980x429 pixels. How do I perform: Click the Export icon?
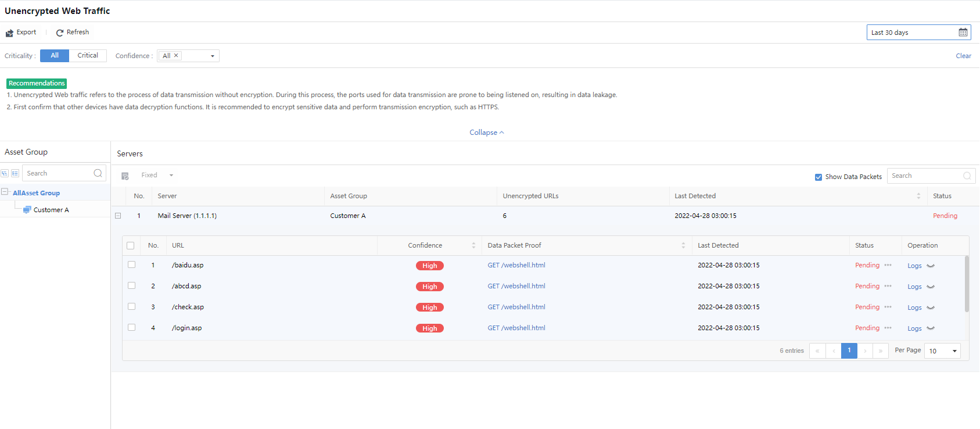click(x=9, y=33)
